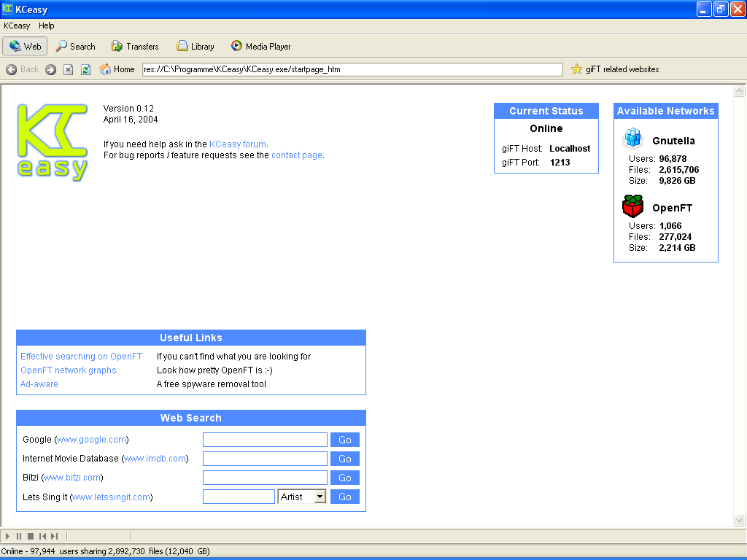Click the Play button in media controls
Image resolution: width=747 pixels, height=560 pixels.
pos(7,536)
